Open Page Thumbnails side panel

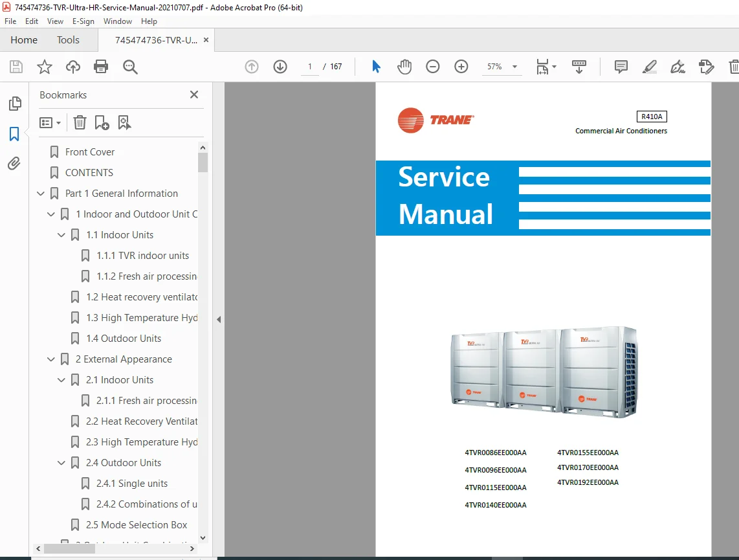(15, 103)
